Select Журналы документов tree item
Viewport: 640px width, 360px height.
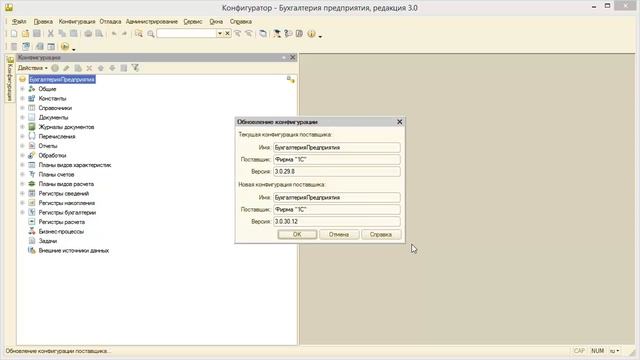66,127
